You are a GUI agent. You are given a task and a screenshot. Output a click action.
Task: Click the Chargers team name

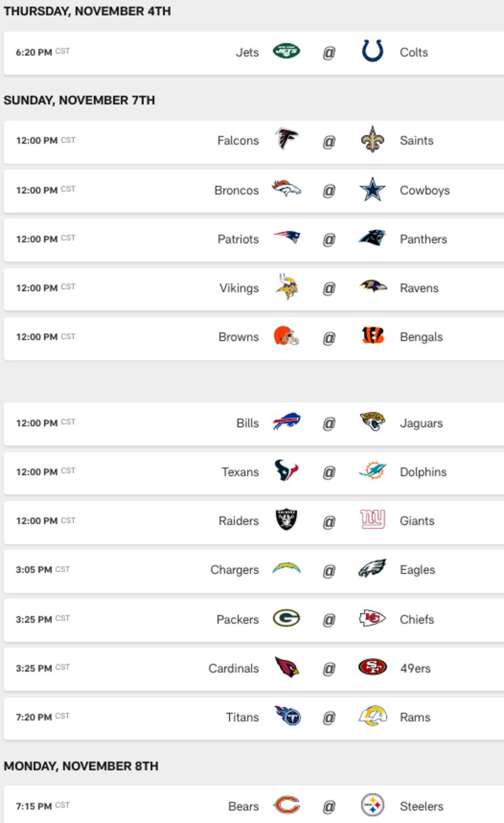coord(234,570)
